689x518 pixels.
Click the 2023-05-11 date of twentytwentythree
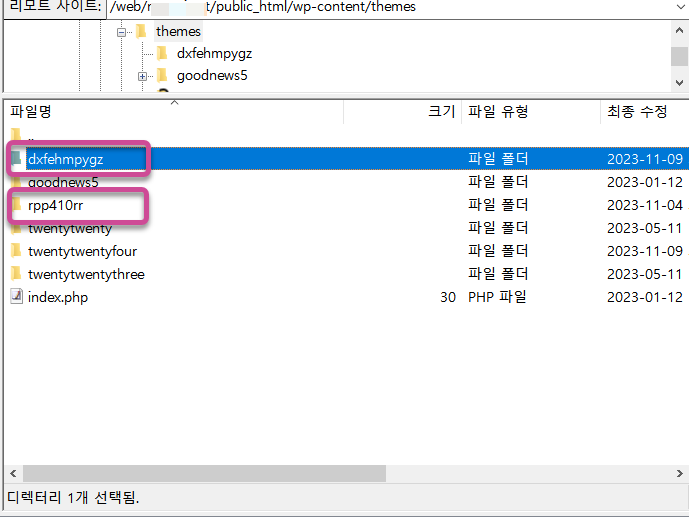pyautogui.click(x=644, y=275)
